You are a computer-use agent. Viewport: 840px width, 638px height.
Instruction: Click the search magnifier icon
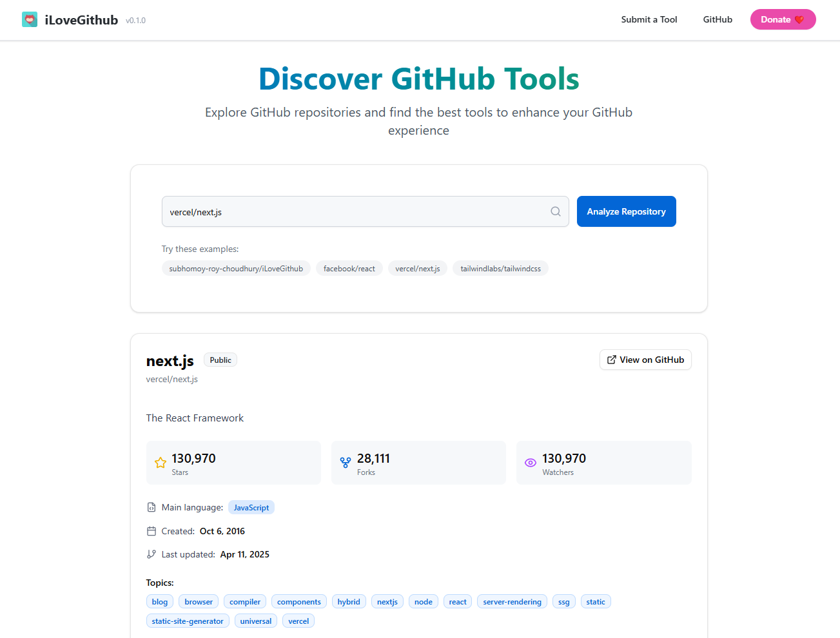pos(555,211)
